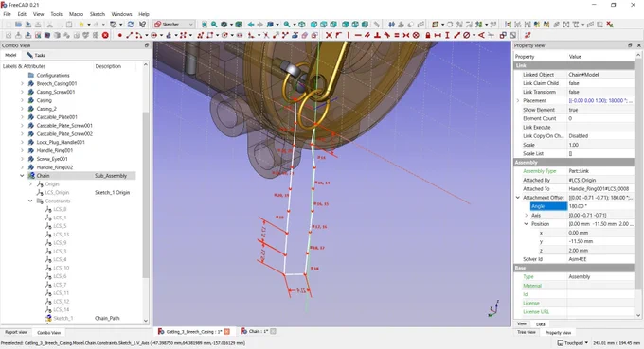Viewport: 644px width, 349px height.
Task: Select the Create Arc tool
Action: click(x=139, y=35)
